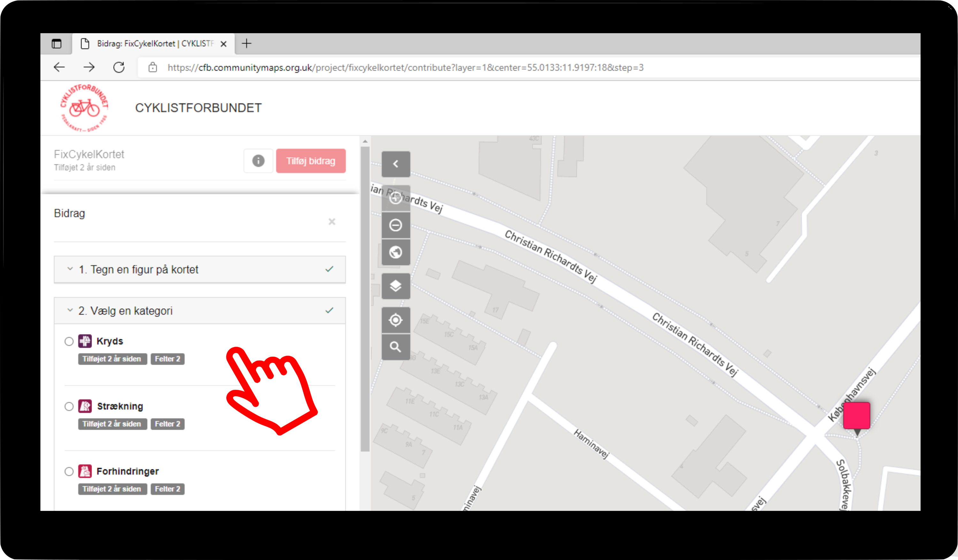This screenshot has height=560, width=958.
Task: Select the Kryds category radio button
Action: point(69,341)
